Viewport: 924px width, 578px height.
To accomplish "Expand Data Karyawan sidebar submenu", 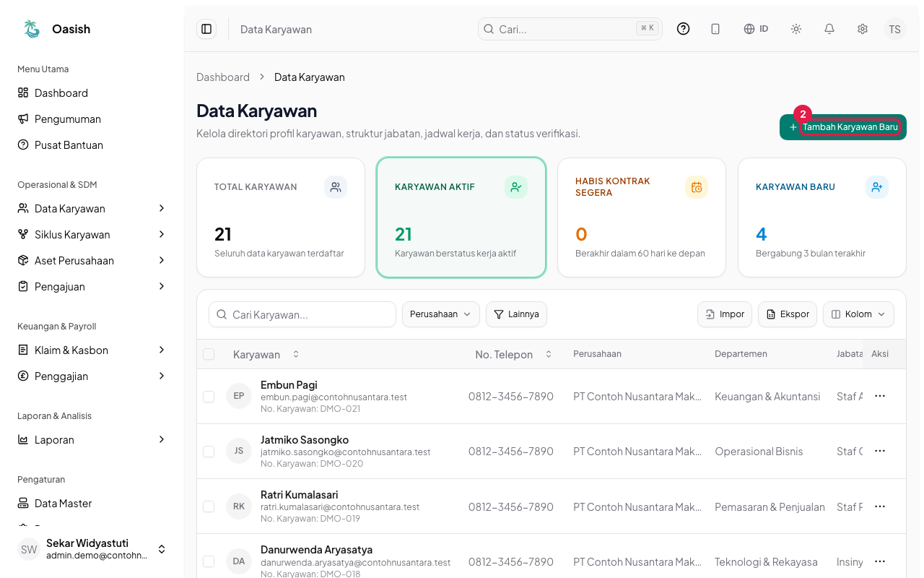I will (162, 208).
